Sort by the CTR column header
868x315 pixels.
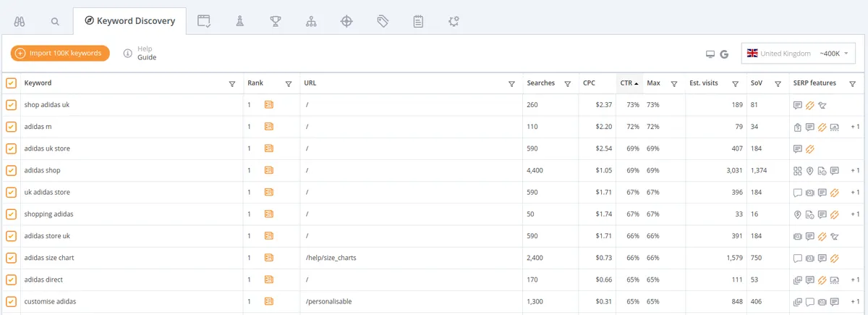tap(629, 83)
